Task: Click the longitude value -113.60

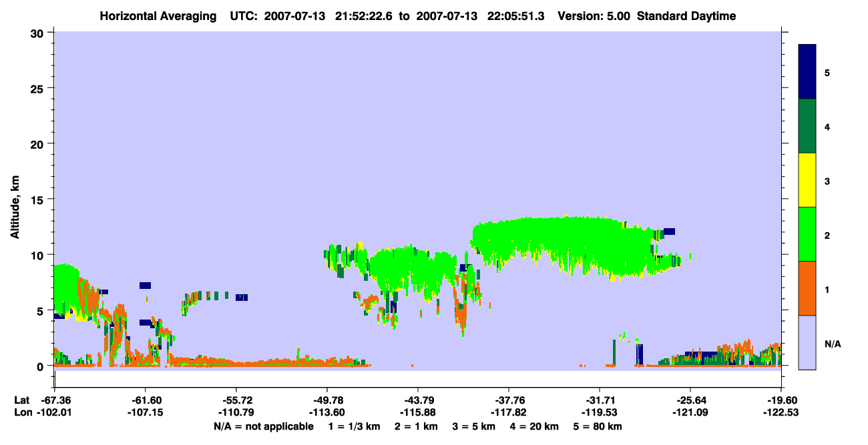Action: (x=327, y=412)
